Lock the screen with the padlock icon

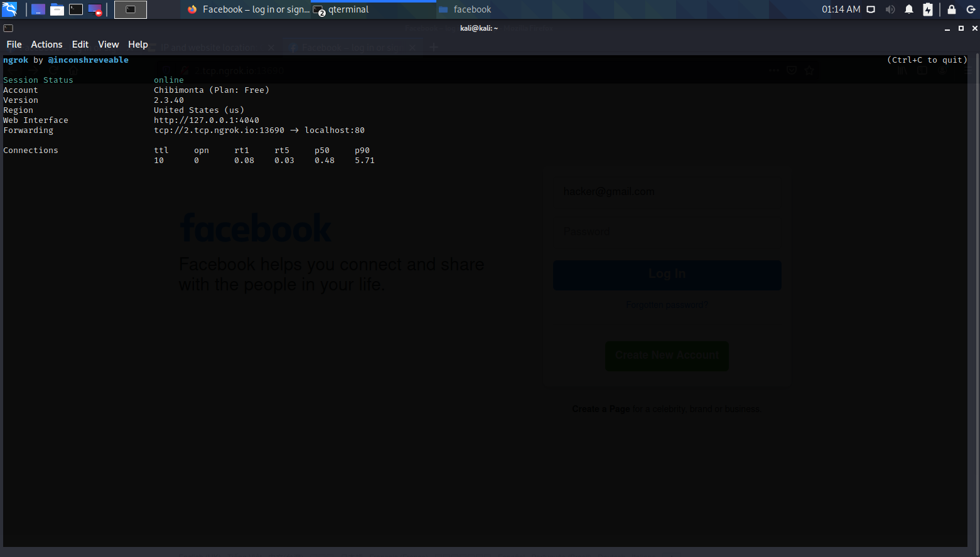click(952, 9)
